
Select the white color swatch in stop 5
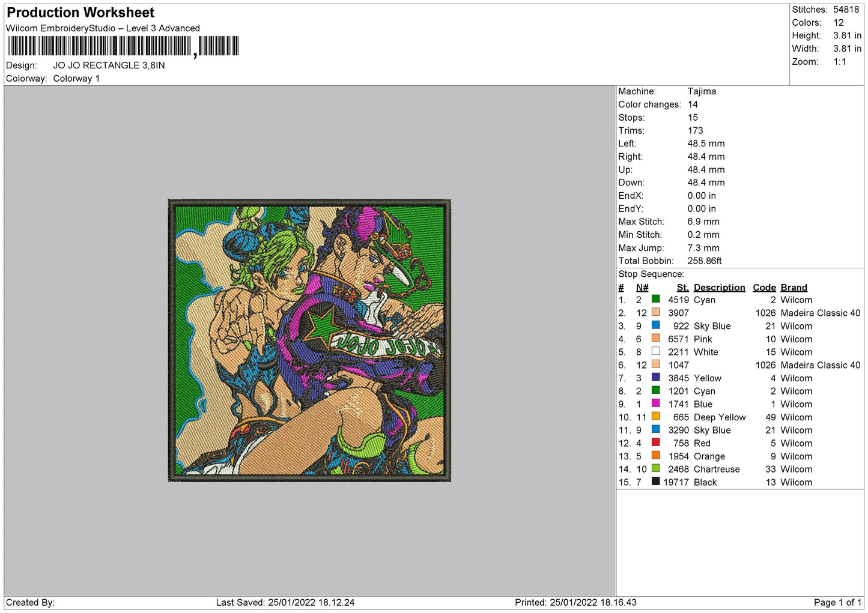tap(655, 351)
